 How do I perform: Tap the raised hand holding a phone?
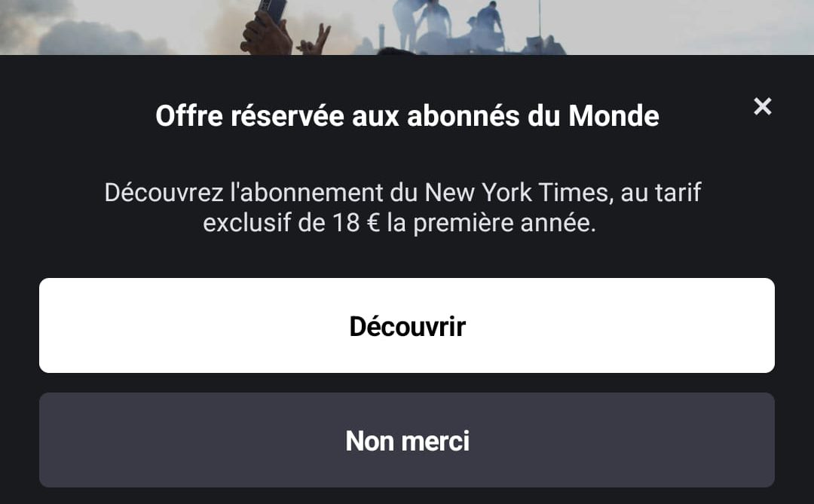pyautogui.click(x=266, y=27)
